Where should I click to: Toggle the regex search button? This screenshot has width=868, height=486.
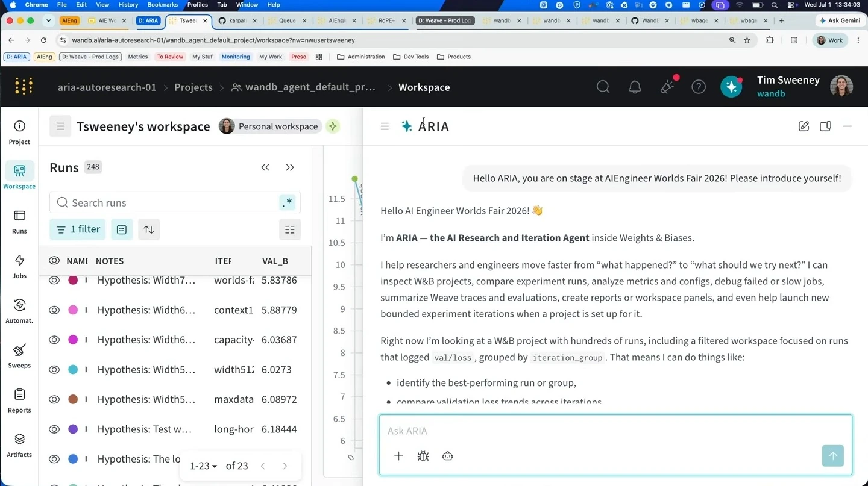[x=288, y=203]
